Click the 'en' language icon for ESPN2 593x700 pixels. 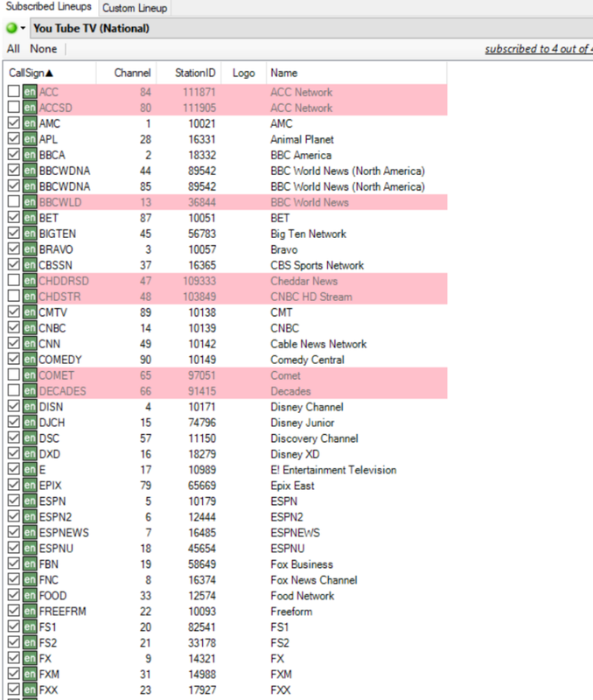tap(30, 516)
